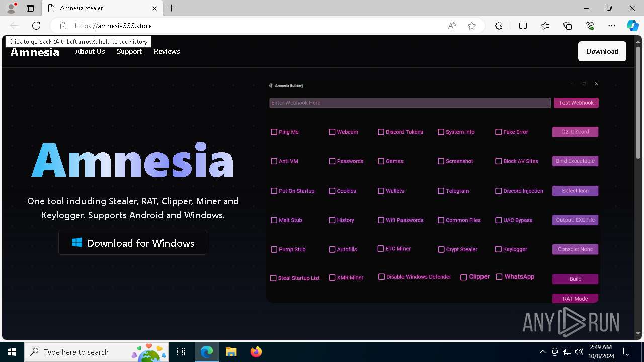Open the Copilot sidebar icon

[x=632, y=26]
